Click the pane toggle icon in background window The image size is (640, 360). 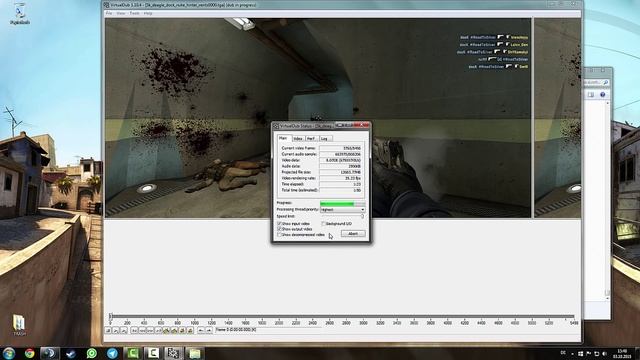pyautogui.click(x=591, y=95)
